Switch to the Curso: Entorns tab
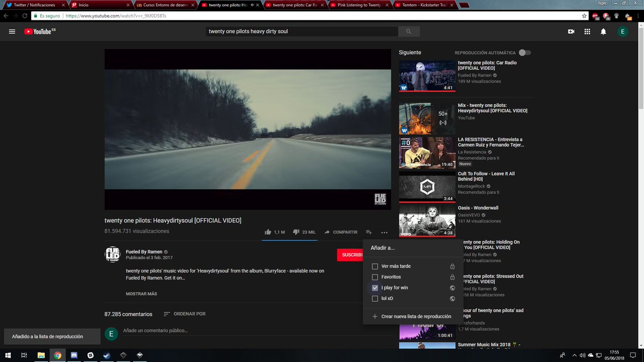The image size is (644, 362). coord(164,5)
